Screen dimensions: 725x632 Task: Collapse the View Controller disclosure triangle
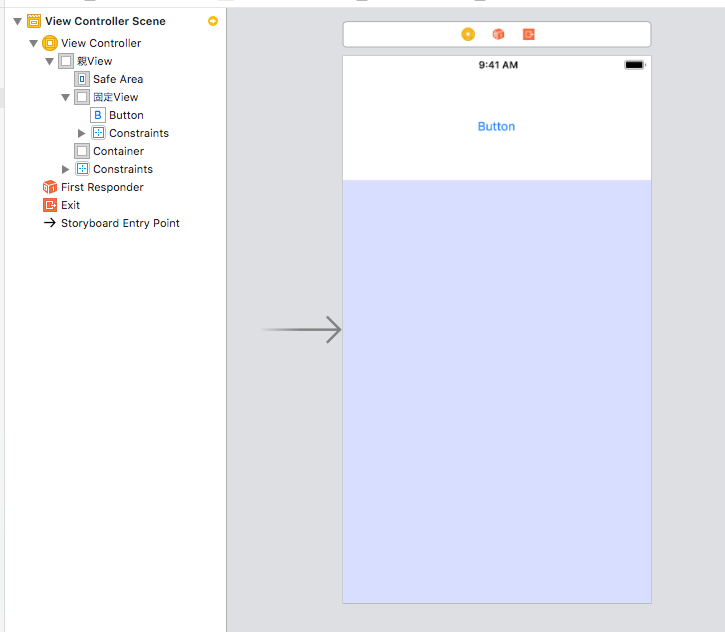pos(33,43)
